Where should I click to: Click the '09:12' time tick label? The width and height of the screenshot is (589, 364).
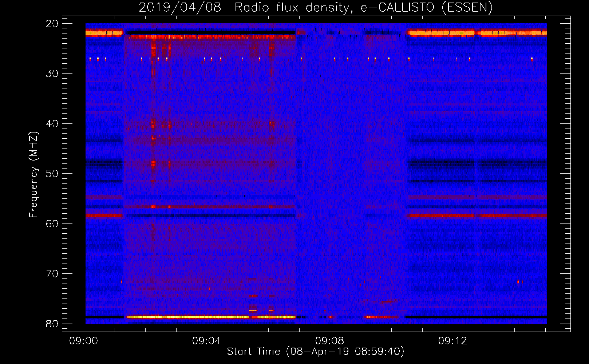click(453, 341)
